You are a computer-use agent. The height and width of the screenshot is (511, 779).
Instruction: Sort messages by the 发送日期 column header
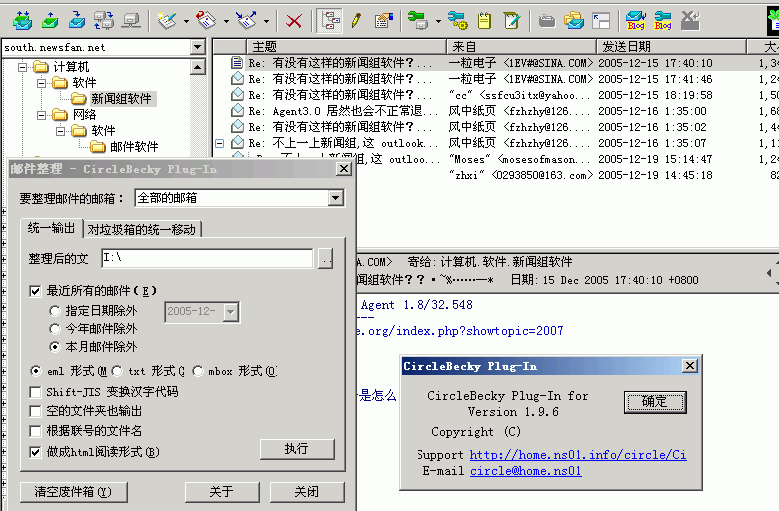click(x=671, y=47)
